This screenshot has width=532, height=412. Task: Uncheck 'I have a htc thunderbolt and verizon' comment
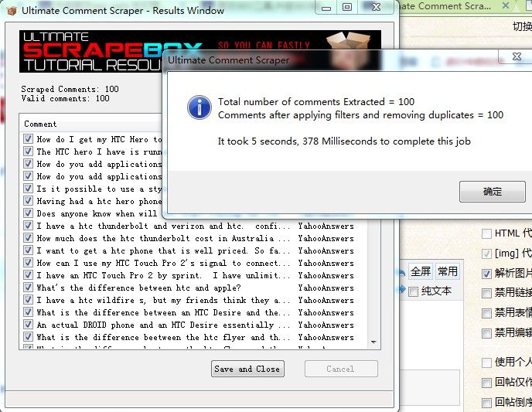pos(28,226)
